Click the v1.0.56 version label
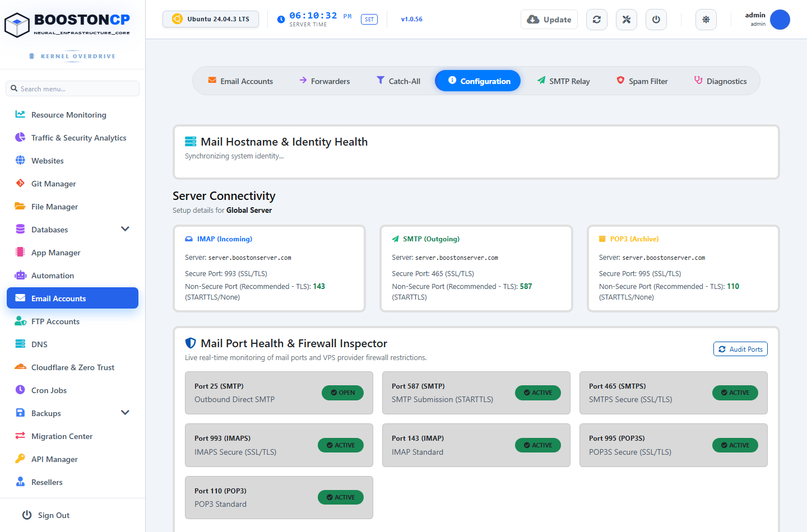Viewport: 807px width, 532px height. tap(412, 19)
